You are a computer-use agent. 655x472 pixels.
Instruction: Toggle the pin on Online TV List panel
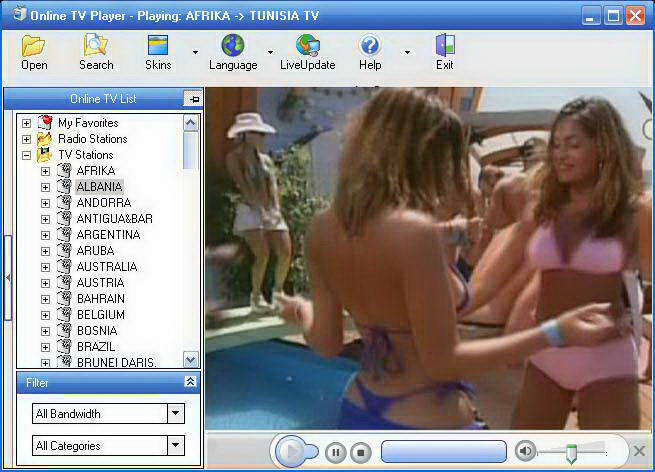(193, 99)
